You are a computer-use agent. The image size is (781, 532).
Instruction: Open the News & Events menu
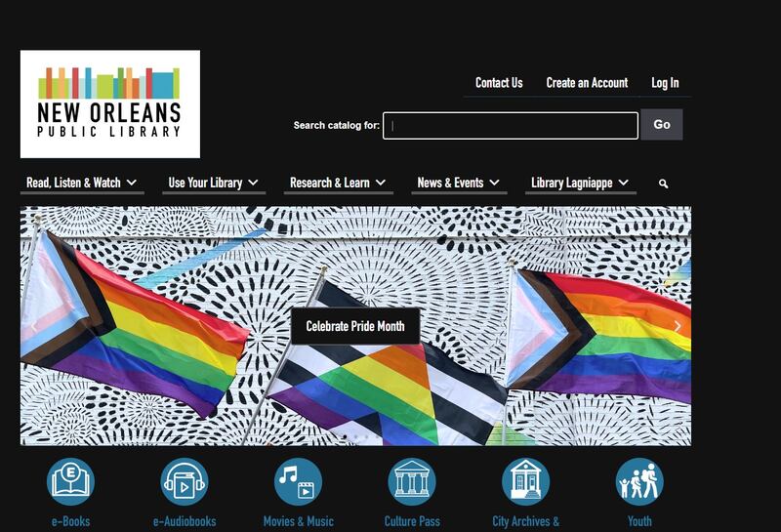coord(458,183)
